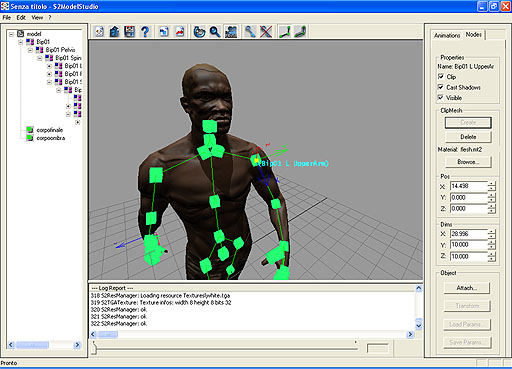Disable the Visible checkbox
512x369 pixels.
441,97
